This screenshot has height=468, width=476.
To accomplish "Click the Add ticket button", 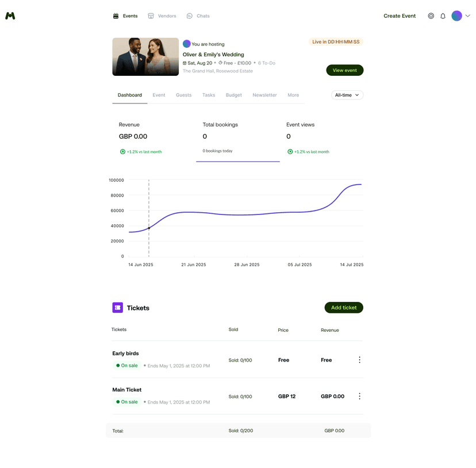I will click(344, 308).
